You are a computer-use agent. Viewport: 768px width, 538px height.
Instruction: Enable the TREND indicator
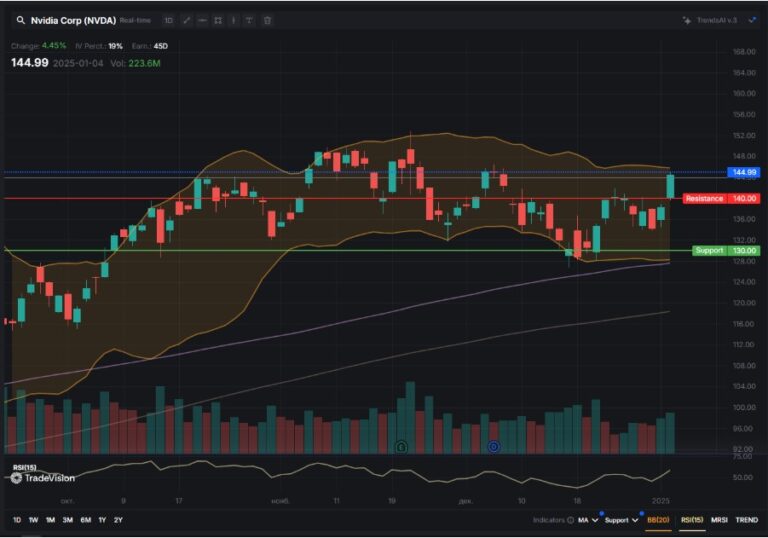[x=746, y=520]
